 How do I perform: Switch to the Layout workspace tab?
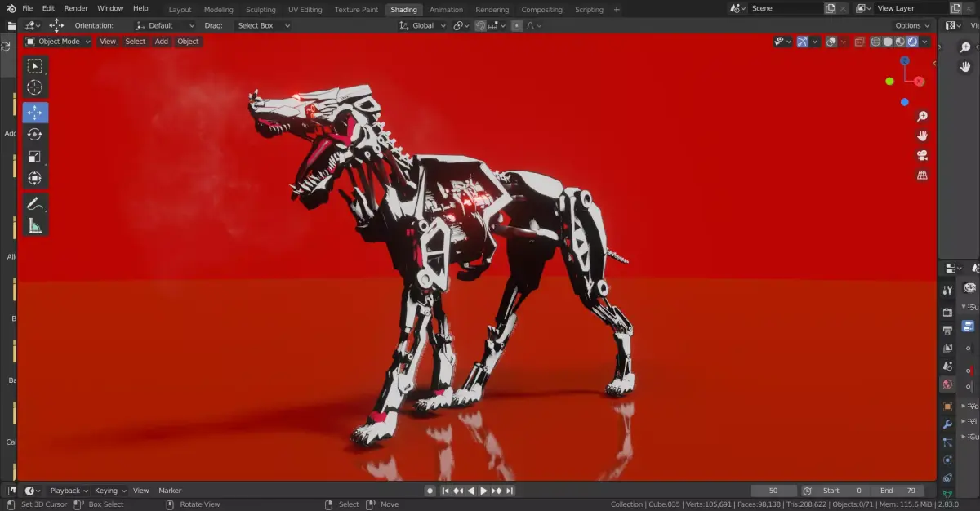[180, 10]
